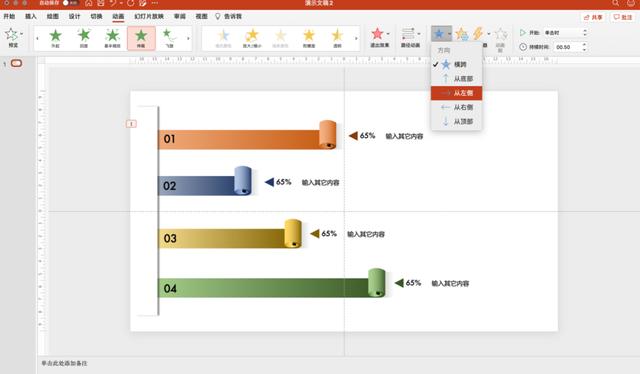Click the notes area 单击此处添加备注
Image resolution: width=640 pixels, height=374 pixels.
pyautogui.click(x=64, y=363)
